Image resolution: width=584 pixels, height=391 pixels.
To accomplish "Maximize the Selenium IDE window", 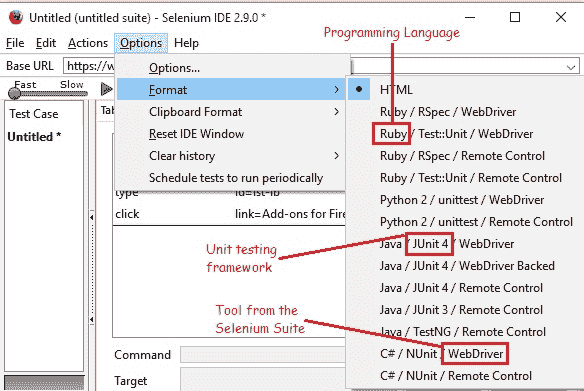I will [515, 17].
